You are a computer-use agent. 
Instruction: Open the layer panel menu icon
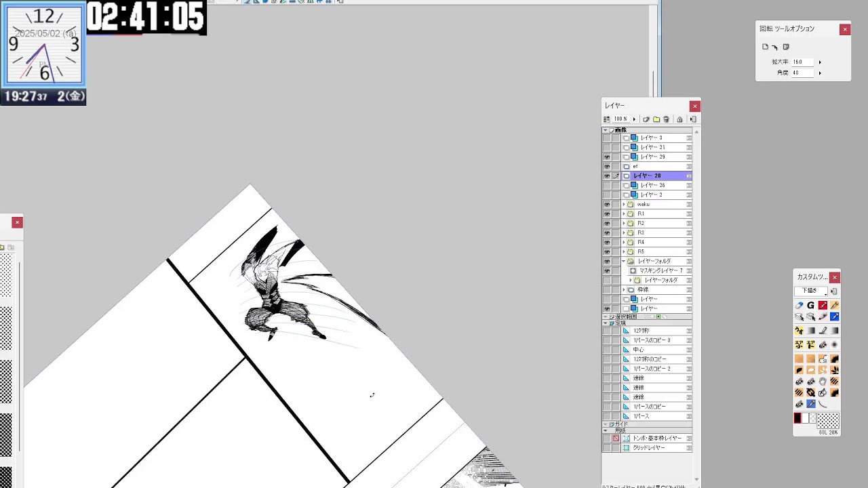pyautogui.click(x=693, y=119)
